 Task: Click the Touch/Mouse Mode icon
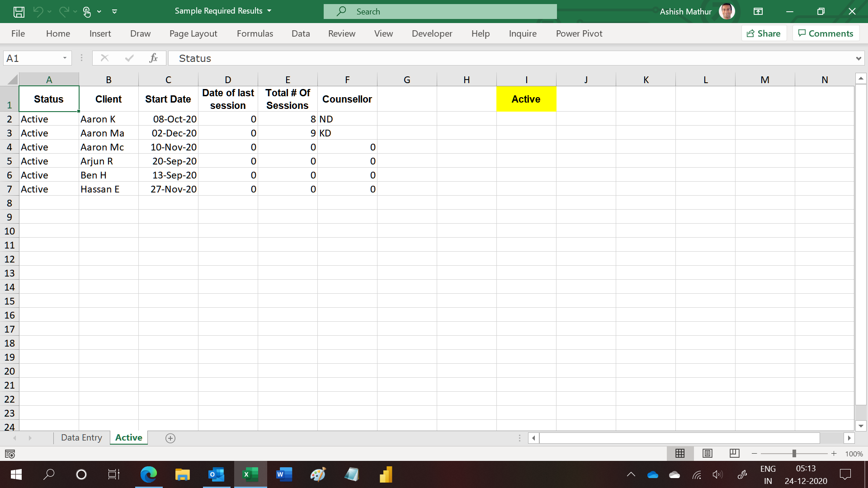pos(87,12)
